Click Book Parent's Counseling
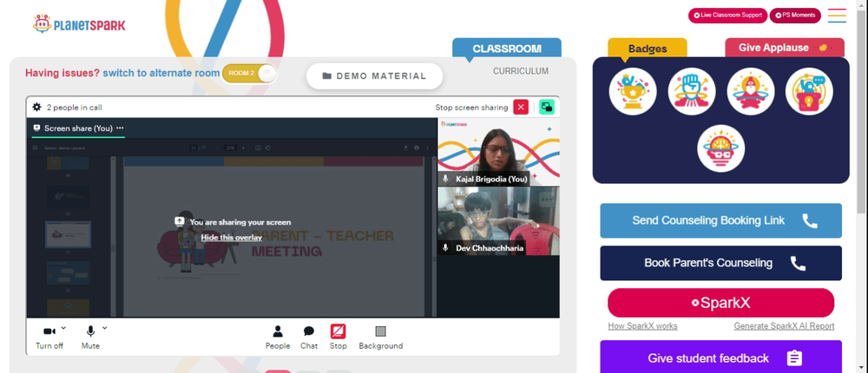This screenshot has width=868, height=373. (x=720, y=263)
